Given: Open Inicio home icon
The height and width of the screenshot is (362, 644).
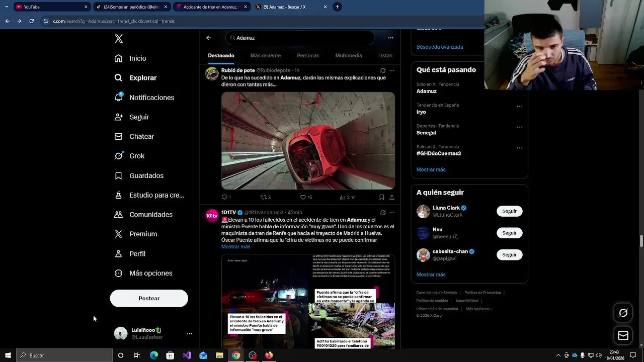Looking at the screenshot, I should tap(118, 58).
